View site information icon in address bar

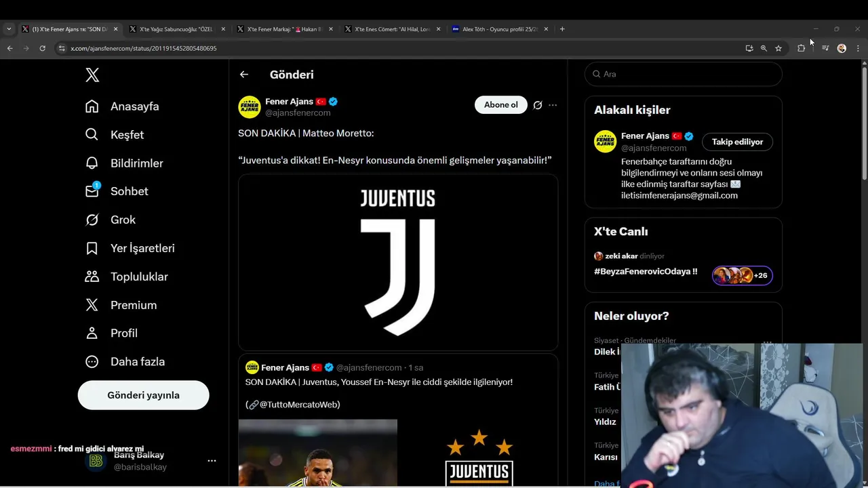tap(62, 48)
